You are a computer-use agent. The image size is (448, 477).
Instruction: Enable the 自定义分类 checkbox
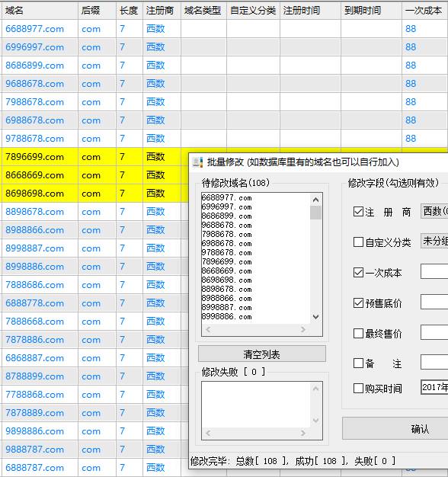[x=358, y=242]
